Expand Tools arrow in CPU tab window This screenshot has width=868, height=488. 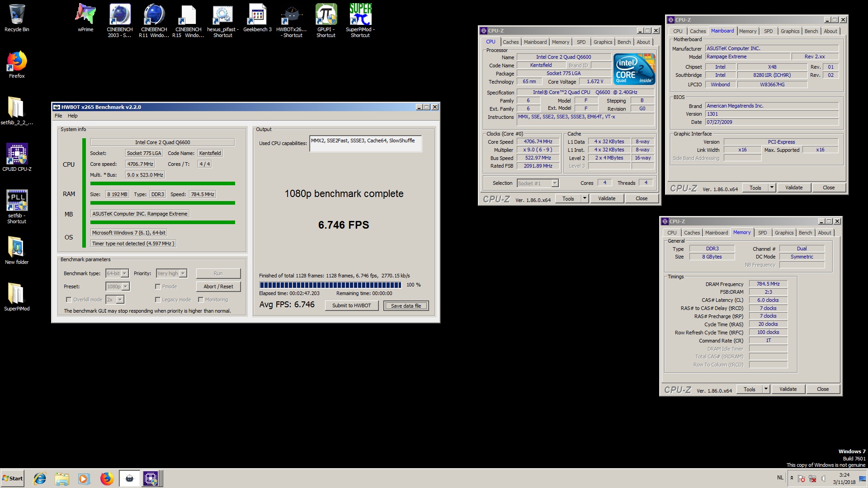point(585,198)
